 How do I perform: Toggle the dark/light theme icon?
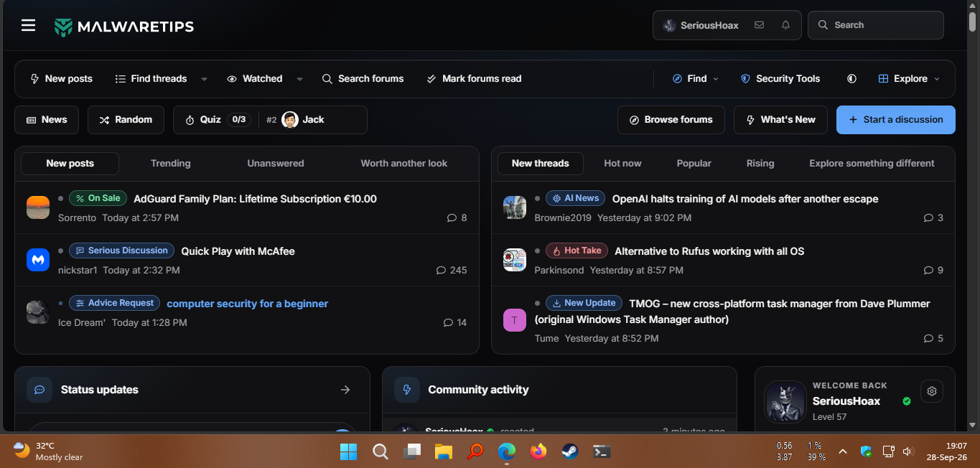851,79
